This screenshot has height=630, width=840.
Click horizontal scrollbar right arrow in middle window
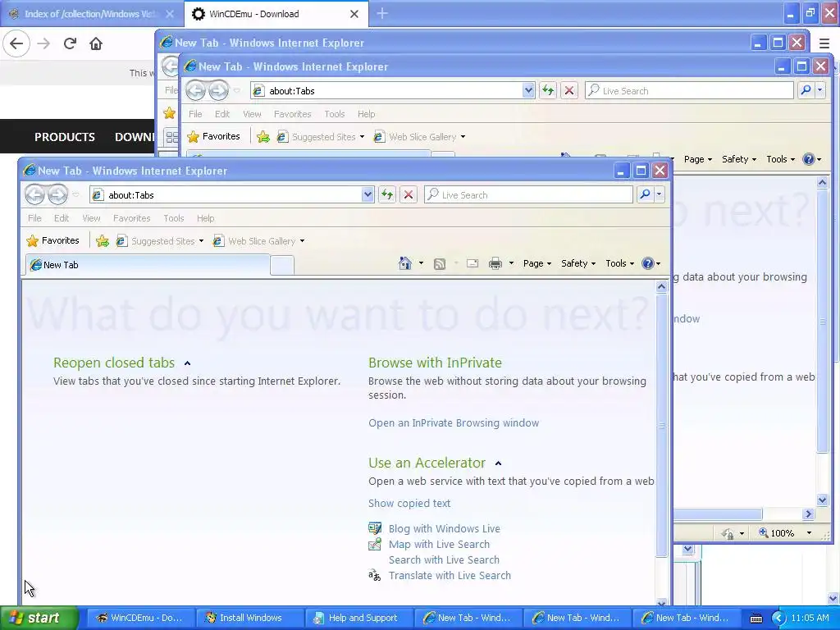pyautogui.click(x=809, y=514)
